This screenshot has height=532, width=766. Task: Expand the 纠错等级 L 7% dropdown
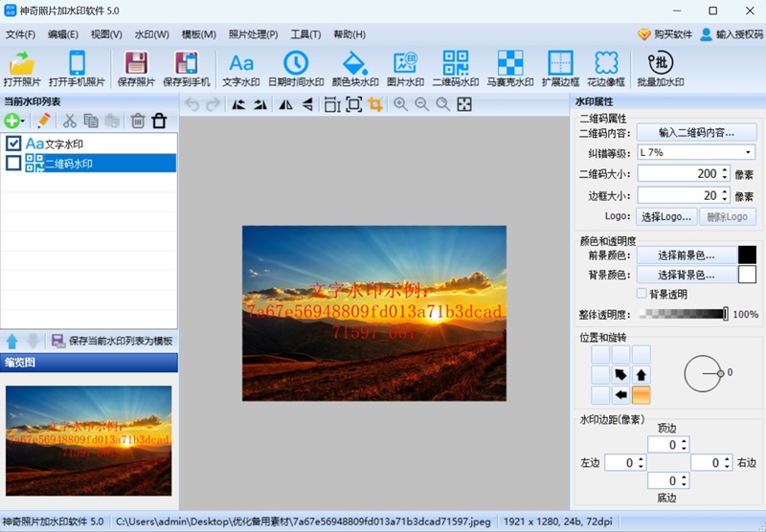748,152
